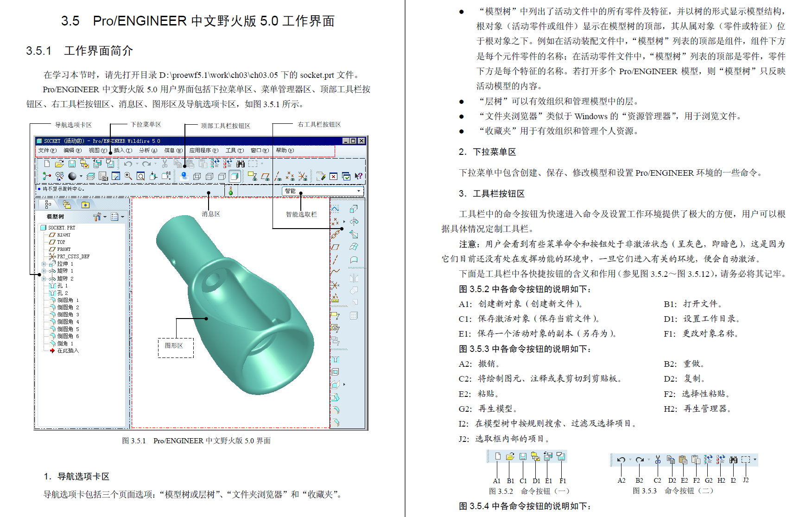Screen dimensions: 812x517
Task: Select the shaded display mode icon
Action: point(234,176)
